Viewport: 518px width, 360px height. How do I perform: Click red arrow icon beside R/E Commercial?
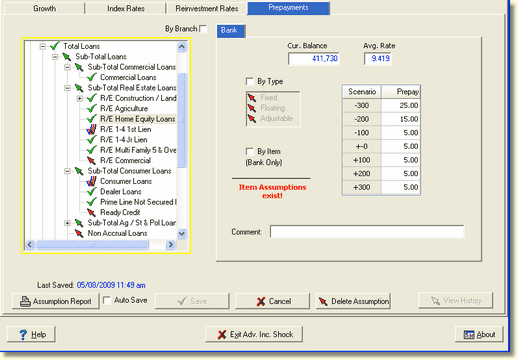(91, 161)
